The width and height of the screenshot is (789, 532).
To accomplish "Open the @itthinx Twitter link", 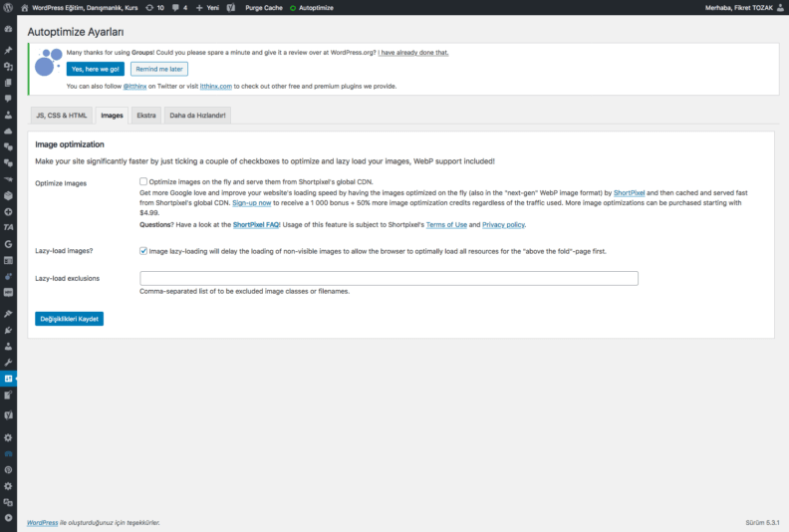I will coord(134,86).
